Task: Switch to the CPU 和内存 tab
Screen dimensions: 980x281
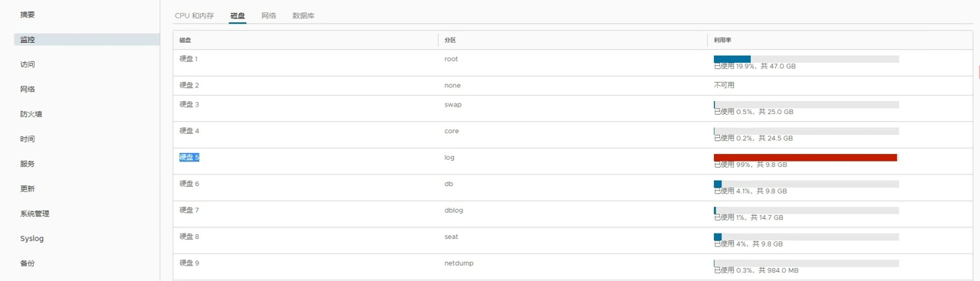Action: 194,15
